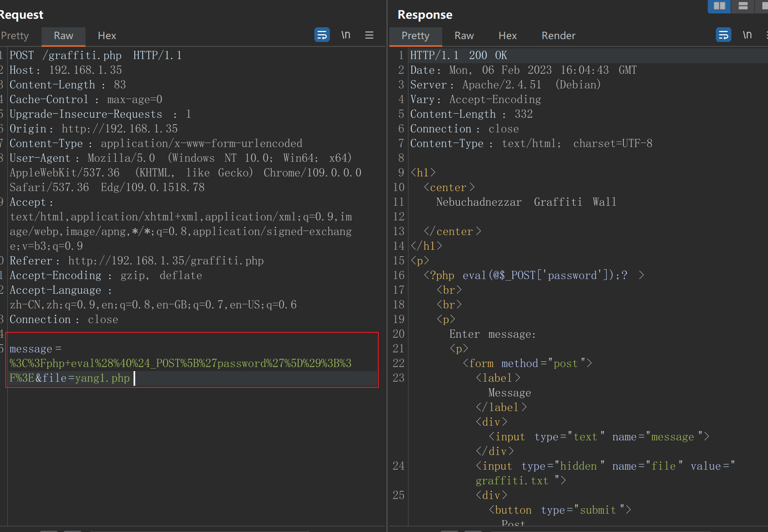The image size is (768, 532).
Task: Click the 'Message' label text in response
Action: tap(510, 393)
